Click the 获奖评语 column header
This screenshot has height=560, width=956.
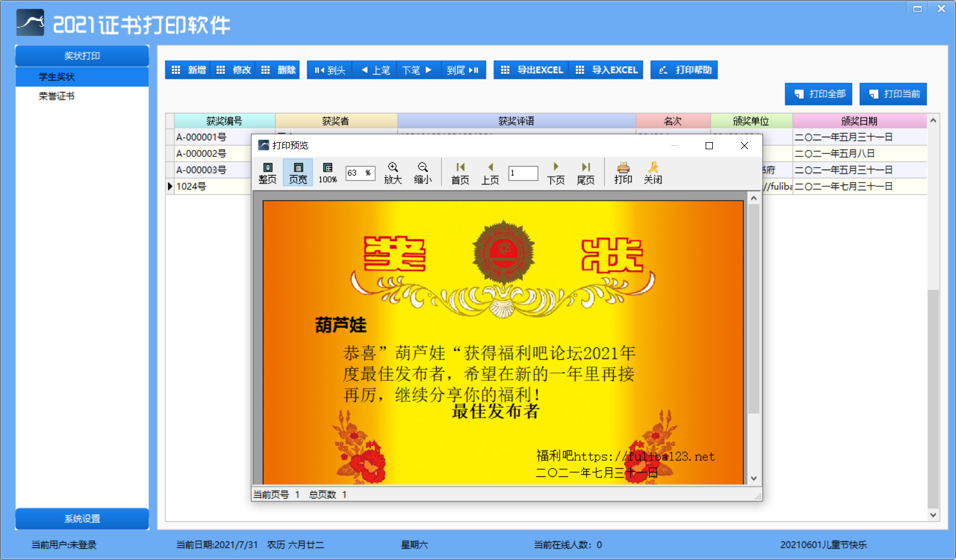tap(517, 121)
